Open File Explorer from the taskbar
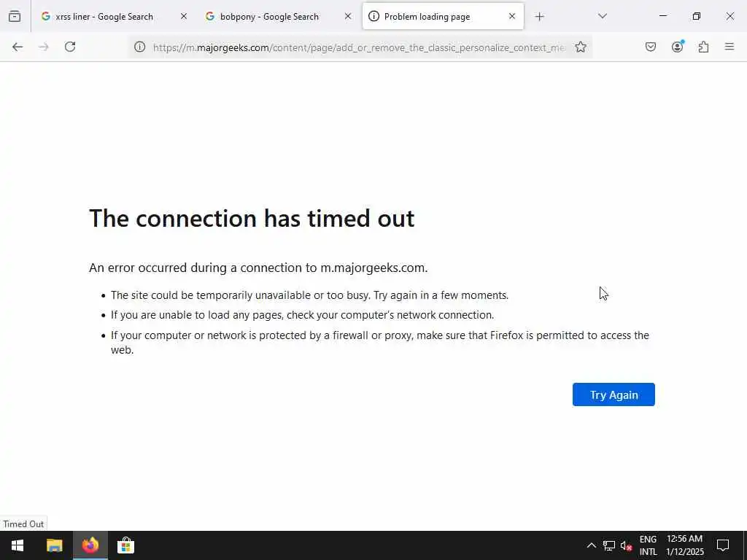This screenshot has height=560, width=747. click(54, 545)
